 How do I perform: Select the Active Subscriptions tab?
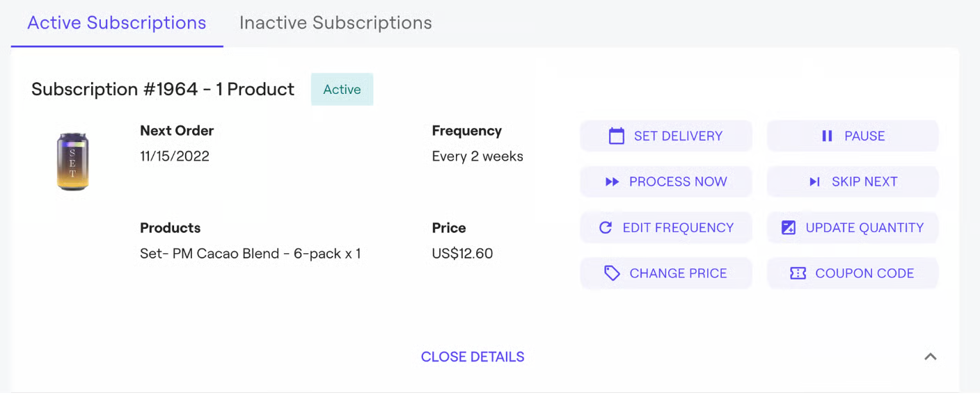pyautogui.click(x=117, y=23)
